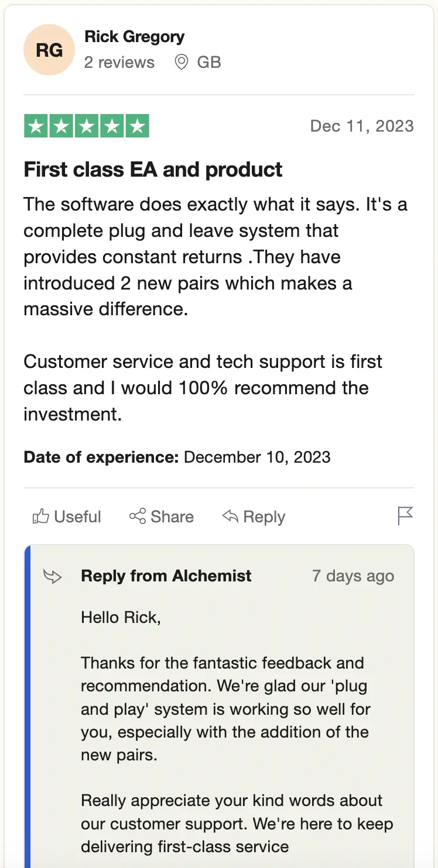Click the reply arrow beside Alchemist's response
The width and height of the screenshot is (438, 868).
click(53, 577)
